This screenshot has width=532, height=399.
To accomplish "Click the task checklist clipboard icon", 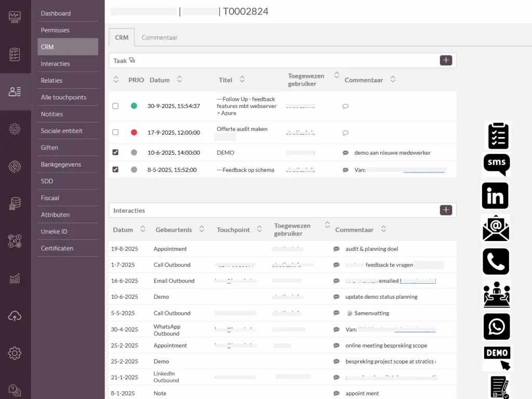I will click(x=498, y=136).
